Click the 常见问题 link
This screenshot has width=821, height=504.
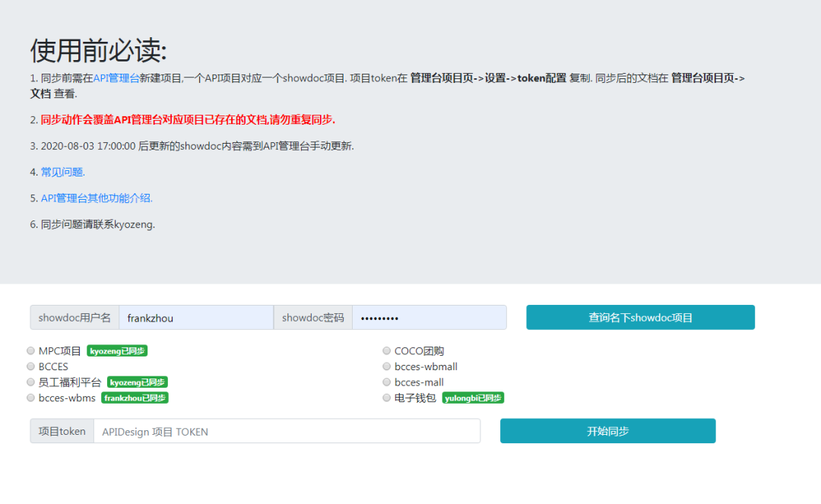tap(62, 172)
